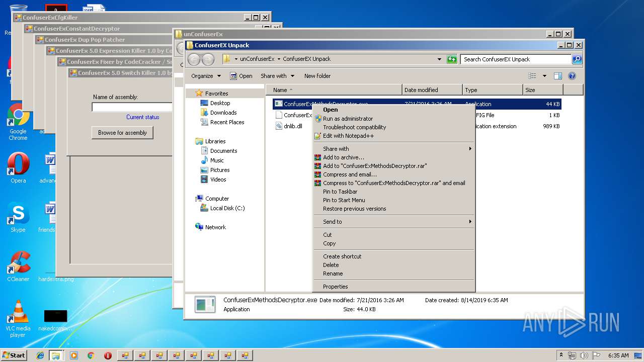Screen dimensions: 644x362
Task: Click the Explorer Back arrow button
Action: tap(194, 59)
